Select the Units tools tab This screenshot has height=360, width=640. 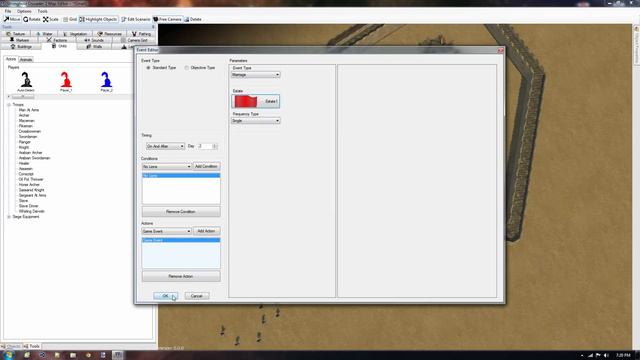(x=59, y=46)
